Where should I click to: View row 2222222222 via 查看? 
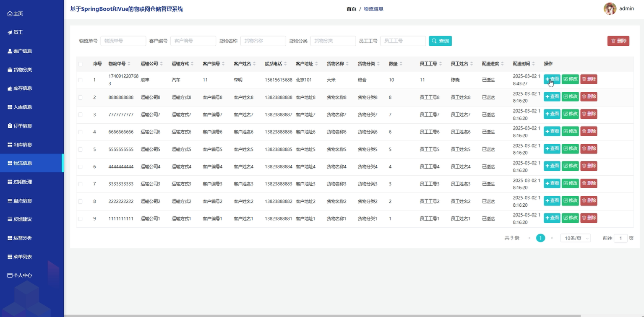552,201
